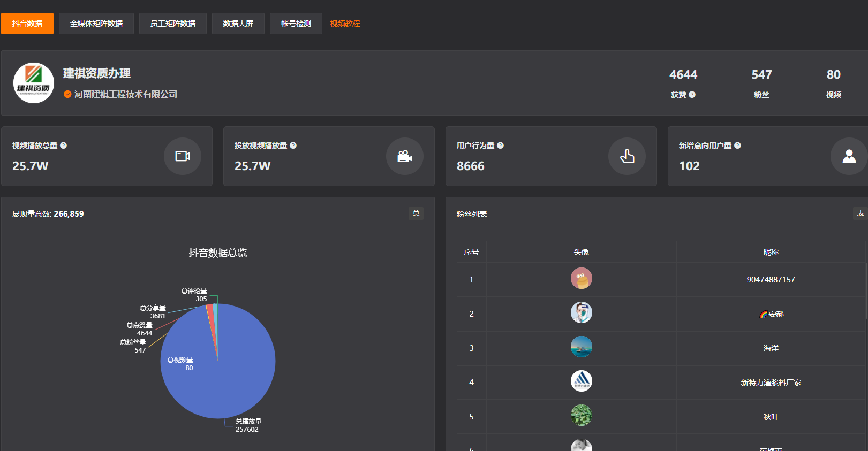Click the account name 建祺资质办理
This screenshot has width=868, height=451.
click(97, 73)
